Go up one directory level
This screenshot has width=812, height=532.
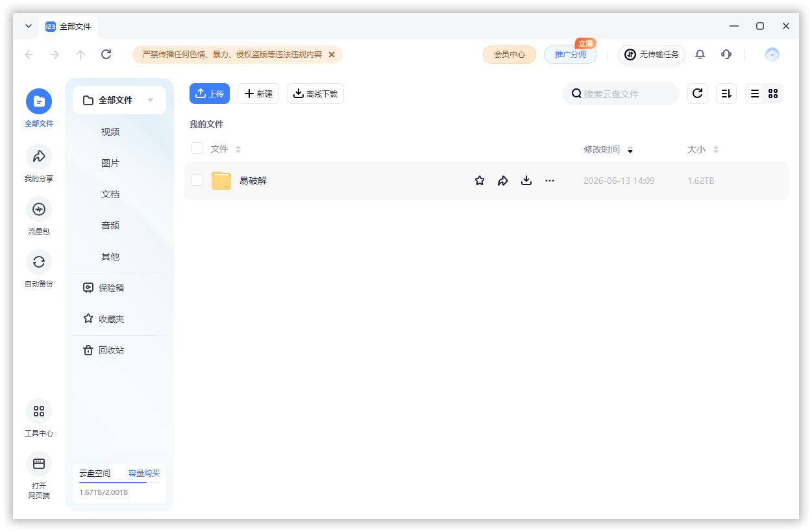point(80,55)
